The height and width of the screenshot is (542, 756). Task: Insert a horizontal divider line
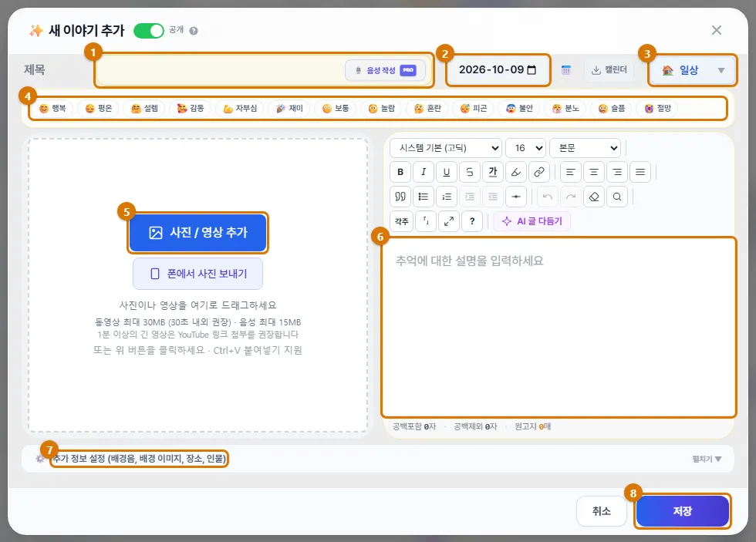[516, 197]
